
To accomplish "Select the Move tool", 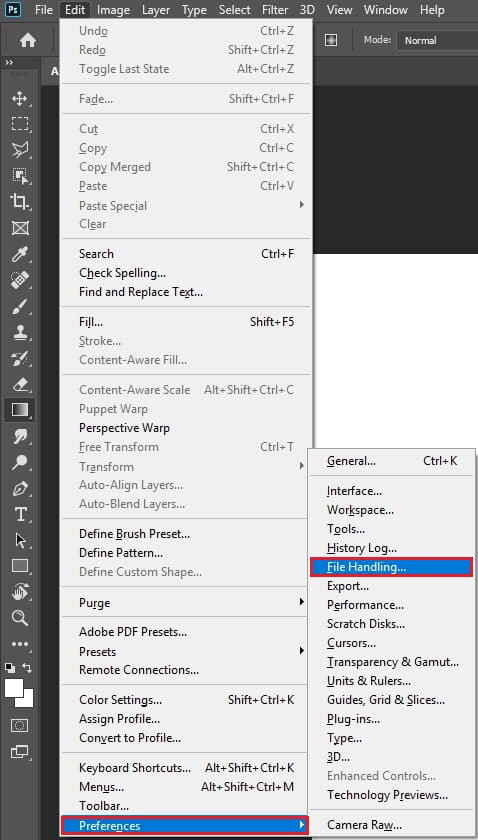I will click(20, 99).
